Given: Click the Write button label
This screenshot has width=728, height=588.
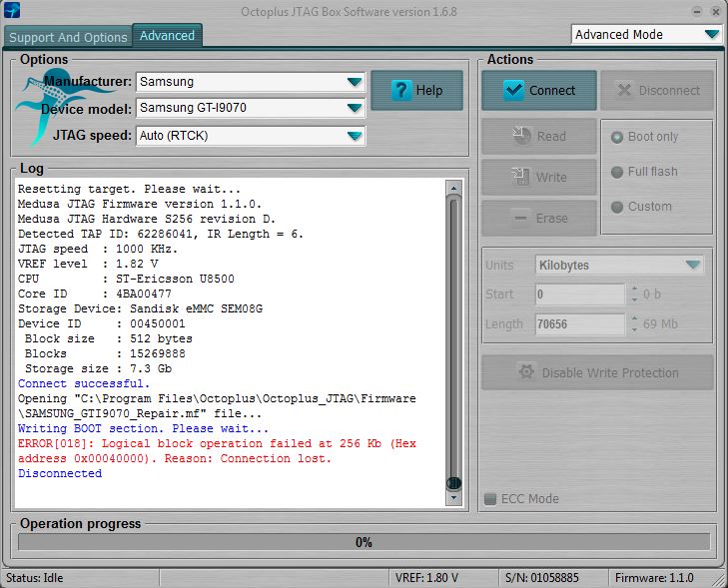Looking at the screenshot, I should click(x=551, y=177).
